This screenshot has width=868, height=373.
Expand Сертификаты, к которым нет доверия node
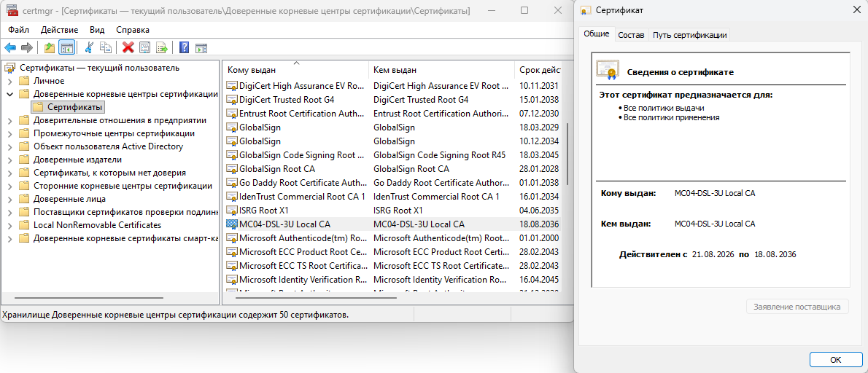point(9,173)
